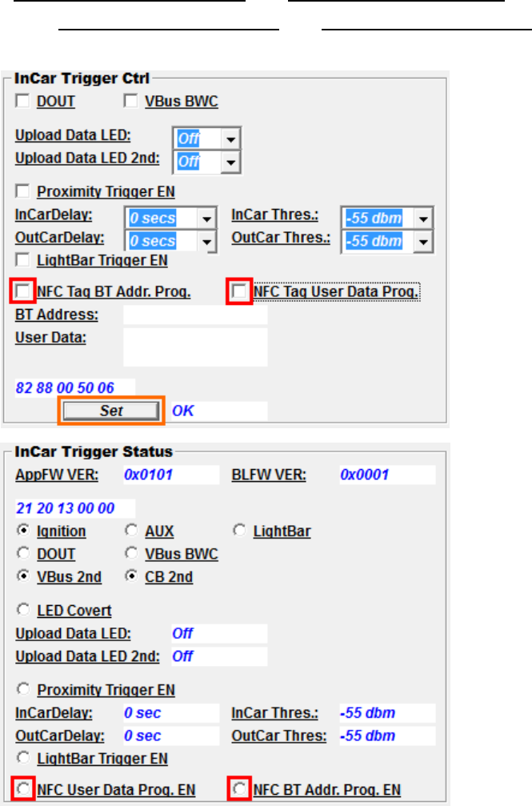Select the VBus BWC radio button in Status
The width and height of the screenshot is (532, 806).
(131, 552)
